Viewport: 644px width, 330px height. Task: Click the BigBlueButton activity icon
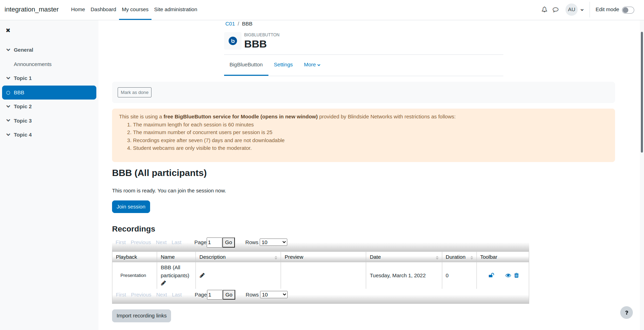tap(233, 41)
